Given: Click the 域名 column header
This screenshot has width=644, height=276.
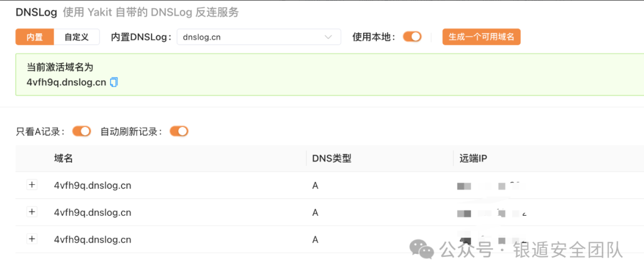Looking at the screenshot, I should [63, 159].
